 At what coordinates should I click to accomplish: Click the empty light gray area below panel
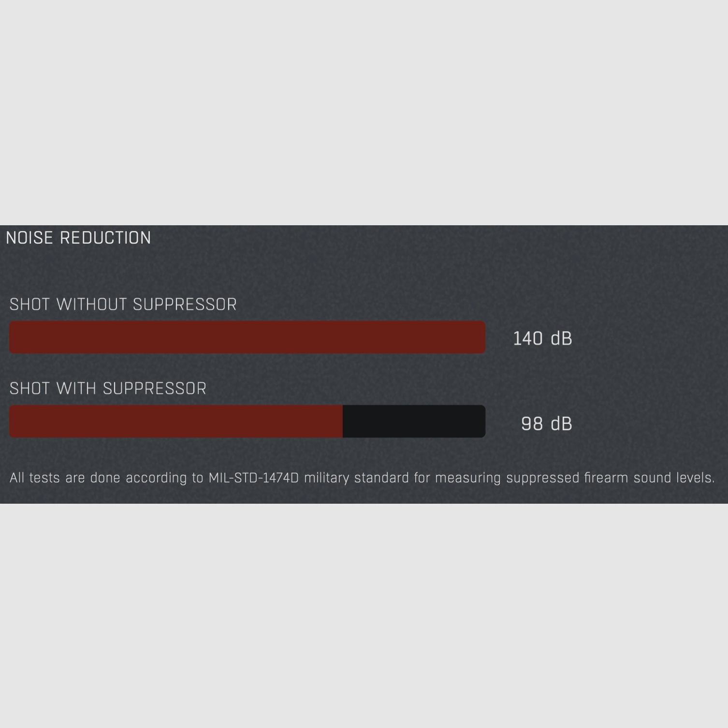(x=364, y=614)
